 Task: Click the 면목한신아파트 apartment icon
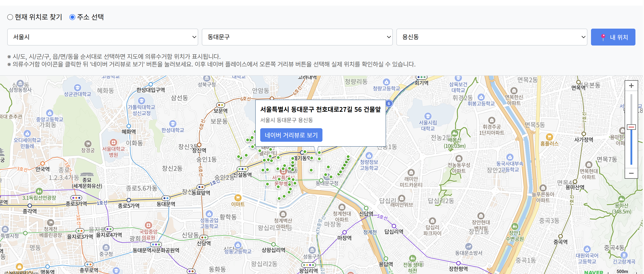click(514, 90)
